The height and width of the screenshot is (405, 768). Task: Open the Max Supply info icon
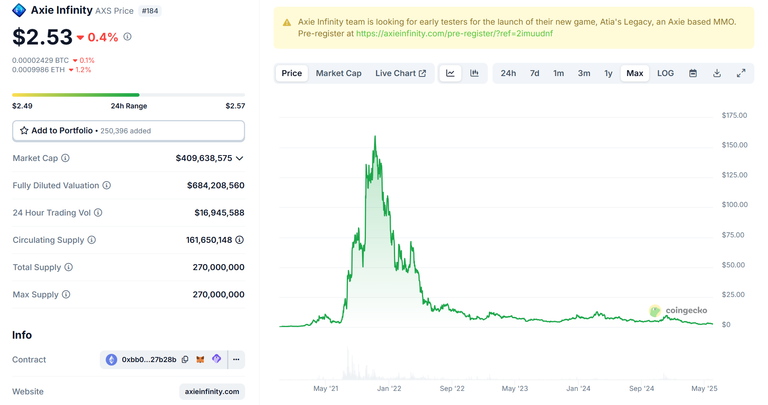coord(66,294)
